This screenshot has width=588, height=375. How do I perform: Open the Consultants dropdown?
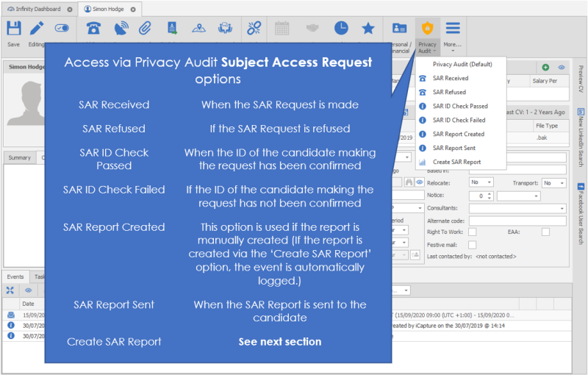click(517, 208)
